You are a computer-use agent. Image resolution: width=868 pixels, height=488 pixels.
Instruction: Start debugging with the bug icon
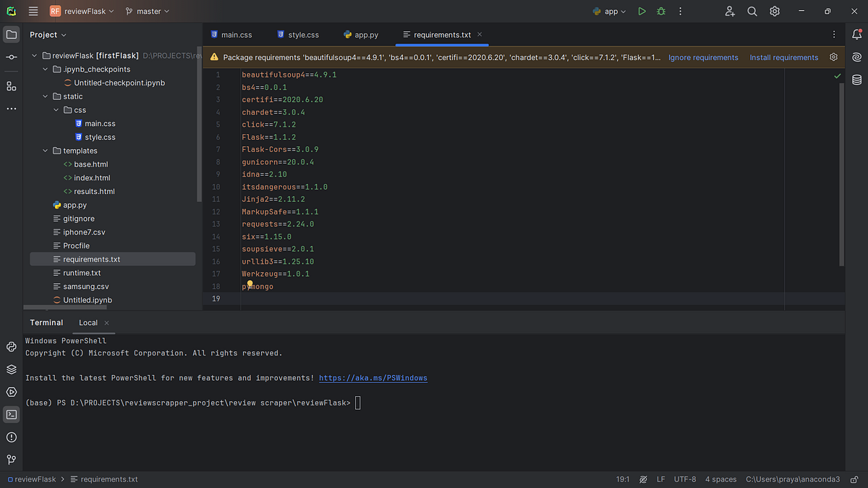[660, 11]
